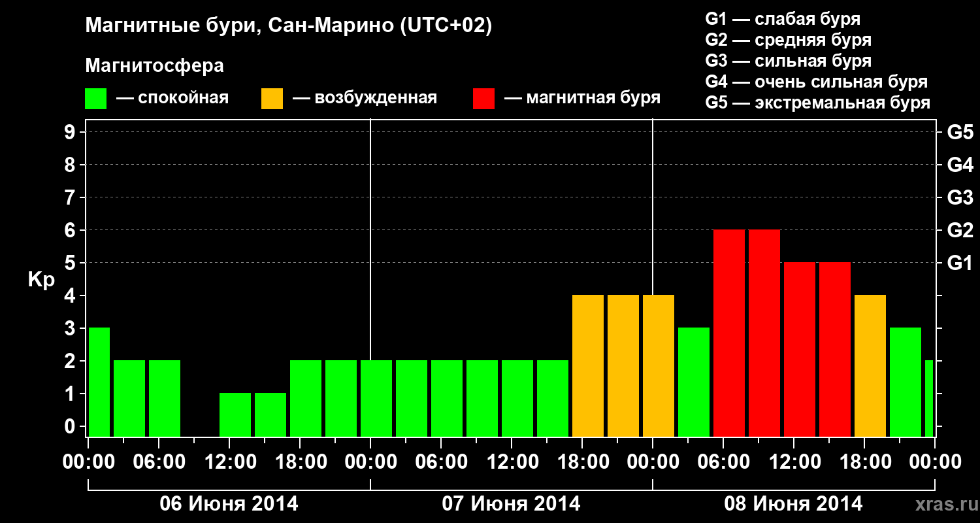Click the green Kp 3 bar at 21:00 on 08 June
This screenshot has height=523, width=980.
[x=906, y=382]
